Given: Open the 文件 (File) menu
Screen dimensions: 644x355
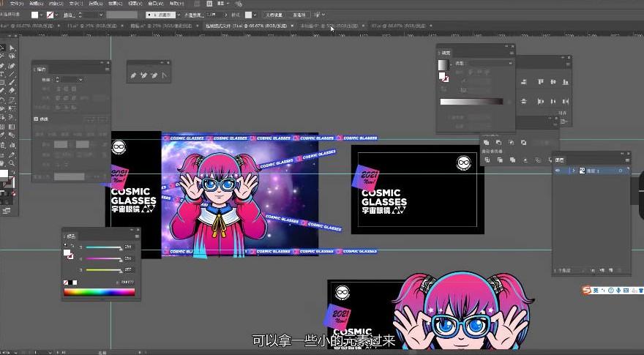Looking at the screenshot, I should pyautogui.click(x=15, y=4).
